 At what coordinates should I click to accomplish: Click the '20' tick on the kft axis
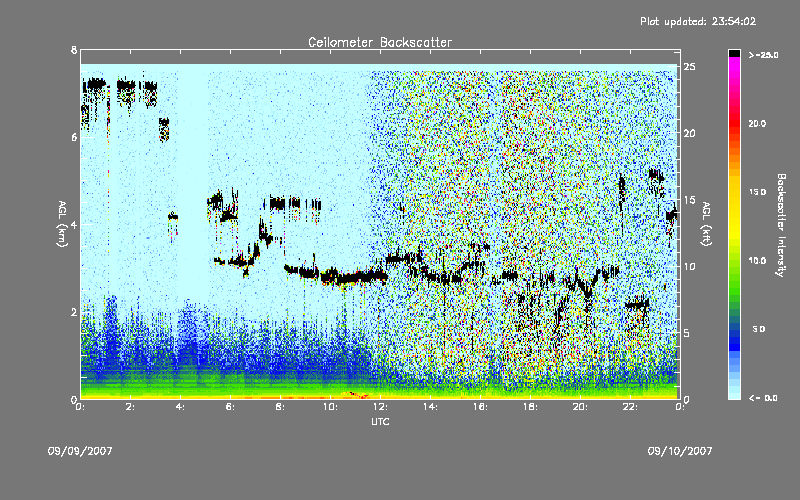coord(689,133)
